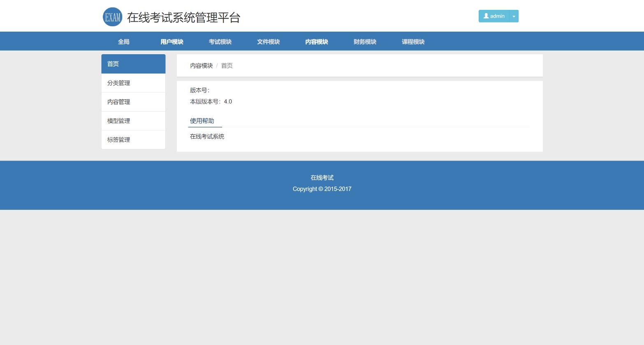This screenshot has height=345, width=644.
Task: Open the 课程模块 menu item
Action: click(413, 41)
